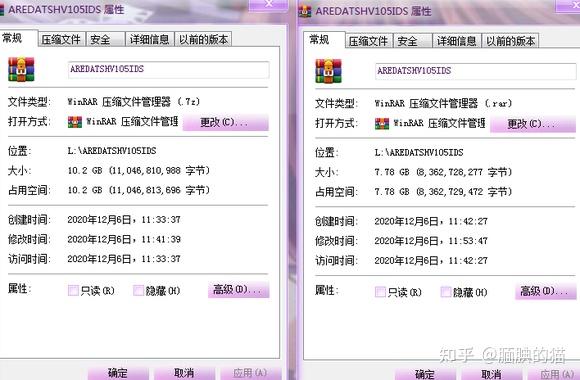
Task: Check 只读 in the right rar dialog
Action: click(x=380, y=292)
